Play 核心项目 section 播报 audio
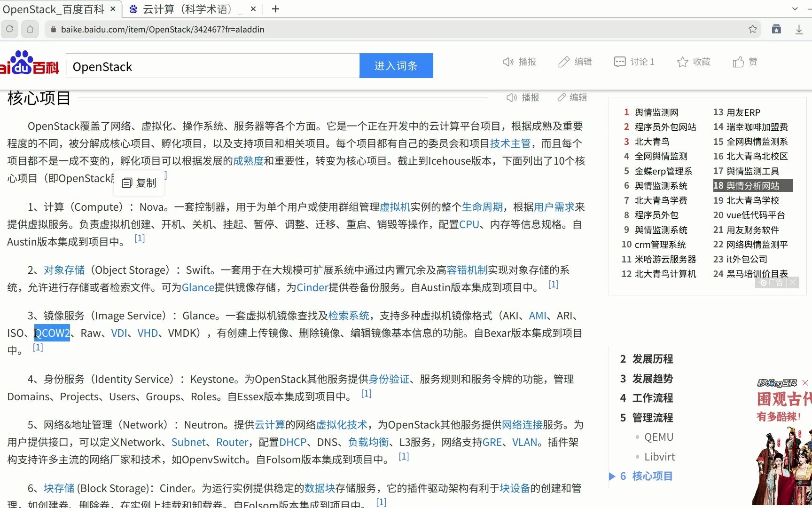The image size is (812, 508). pos(523,97)
